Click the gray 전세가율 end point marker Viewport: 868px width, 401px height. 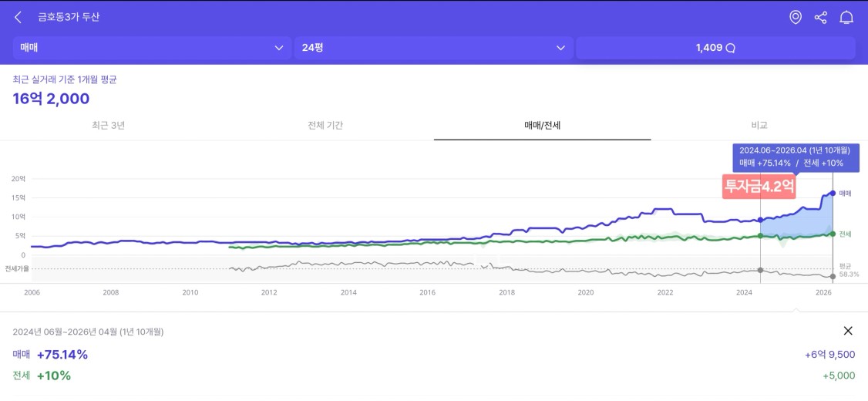833,276
